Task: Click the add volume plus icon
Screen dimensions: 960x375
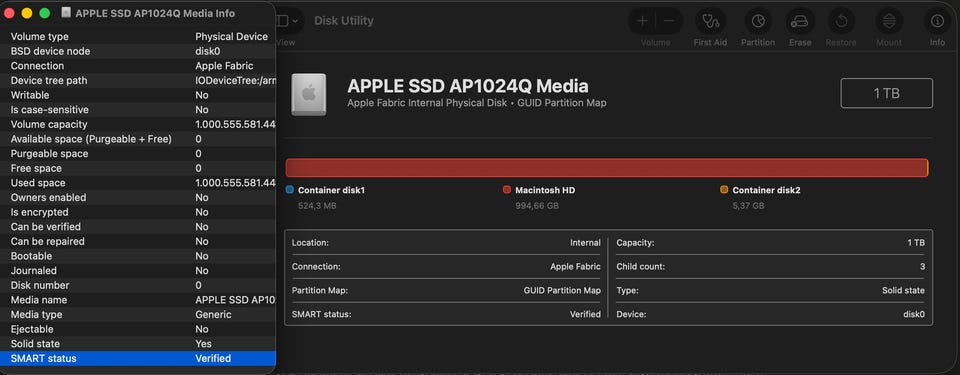Action: 642,21
